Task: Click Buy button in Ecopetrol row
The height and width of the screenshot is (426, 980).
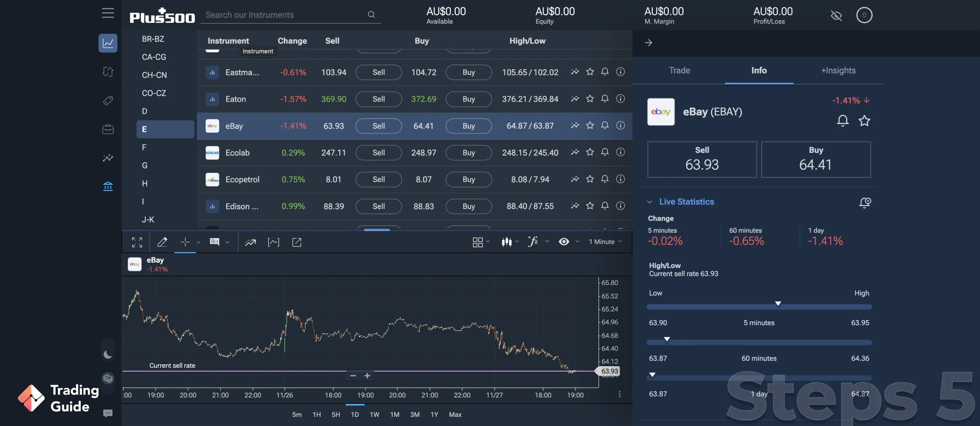Action: point(468,180)
